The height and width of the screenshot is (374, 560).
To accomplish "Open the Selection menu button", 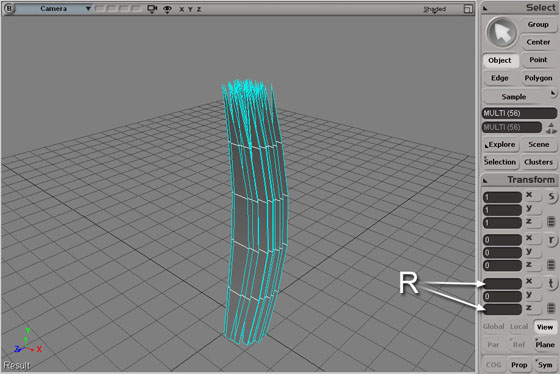I will [500, 162].
